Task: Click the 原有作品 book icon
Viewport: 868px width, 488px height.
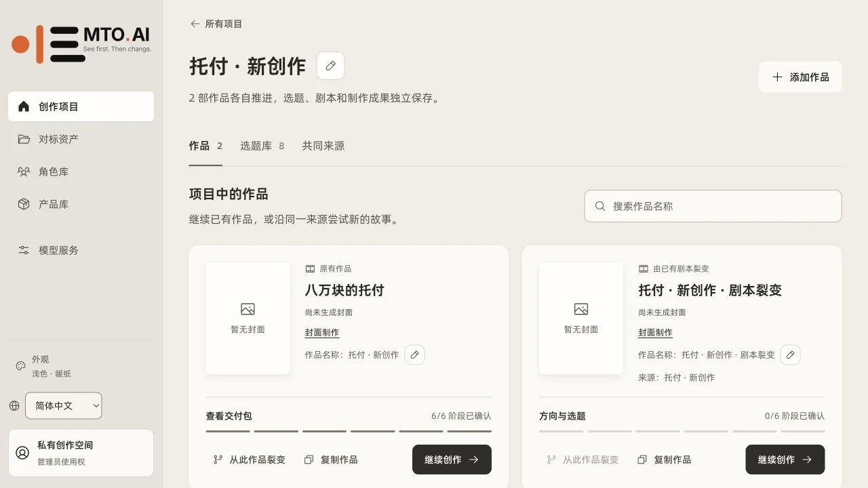Action: coord(310,269)
